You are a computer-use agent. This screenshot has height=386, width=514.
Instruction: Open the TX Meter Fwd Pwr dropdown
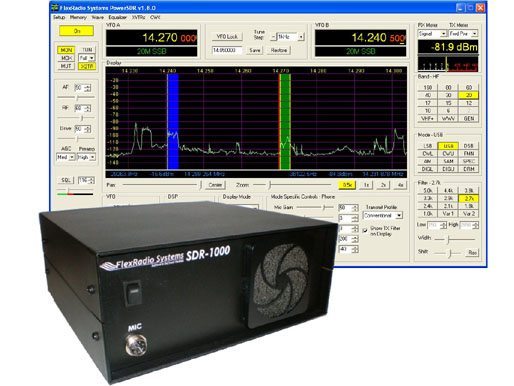(463, 34)
